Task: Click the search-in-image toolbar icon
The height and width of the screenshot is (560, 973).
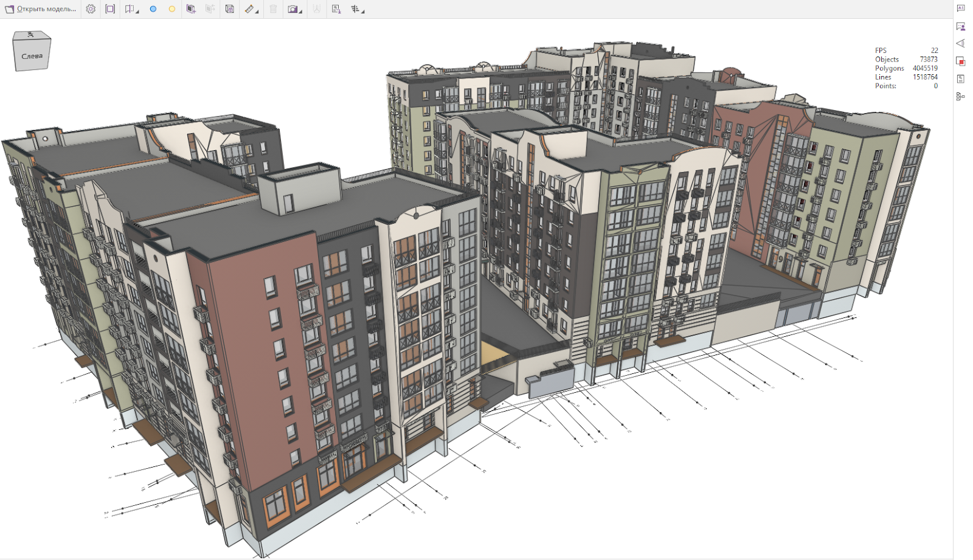Action: coord(336,9)
